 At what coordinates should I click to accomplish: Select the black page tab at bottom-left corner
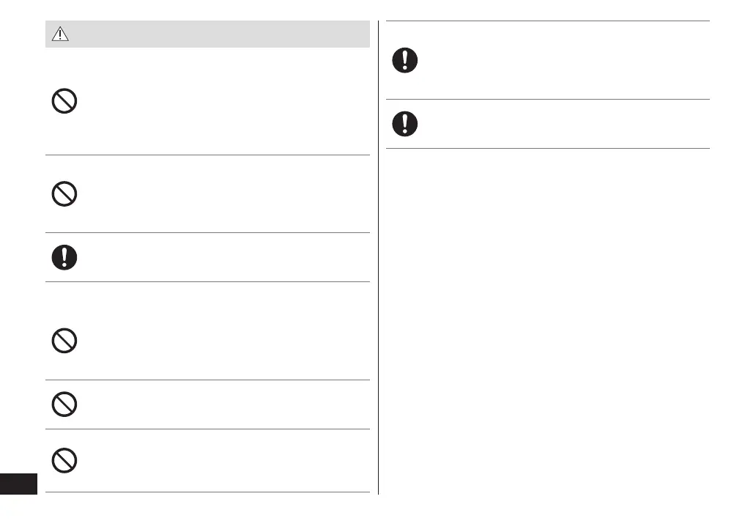pos(18,484)
